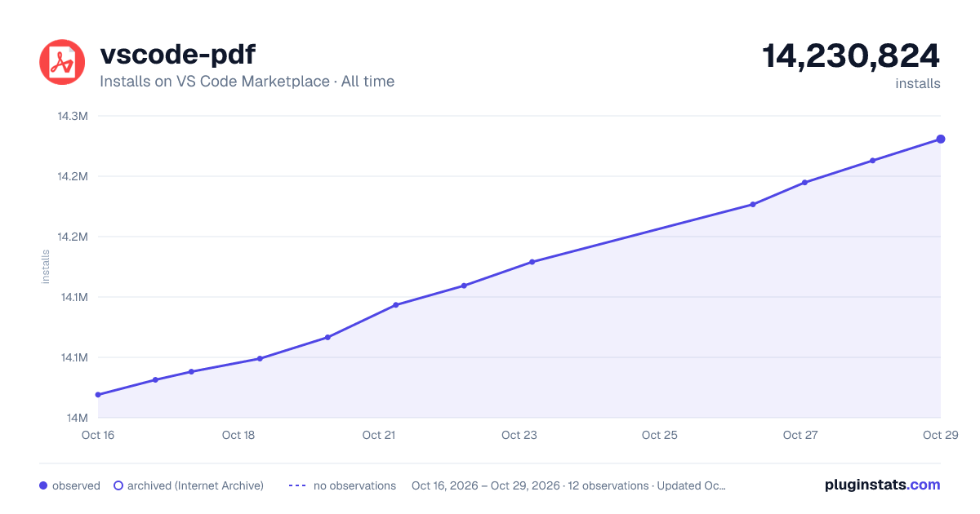This screenshot has width=980, height=514.
Task: Click the dashed 'no observations' legend line
Action: tap(297, 485)
